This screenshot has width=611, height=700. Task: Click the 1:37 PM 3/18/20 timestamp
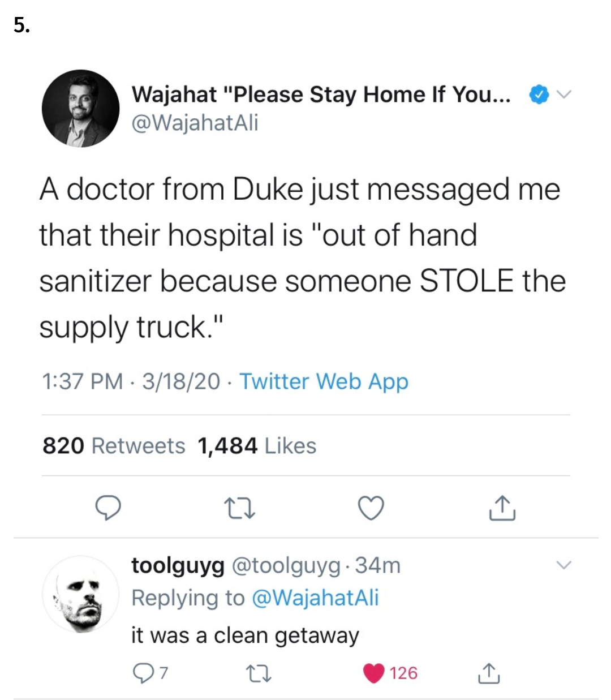pos(131,381)
